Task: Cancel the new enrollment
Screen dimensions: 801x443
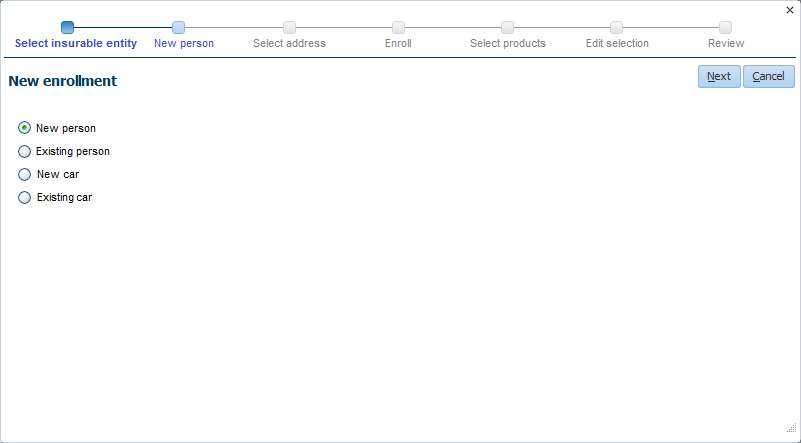Action: point(768,77)
